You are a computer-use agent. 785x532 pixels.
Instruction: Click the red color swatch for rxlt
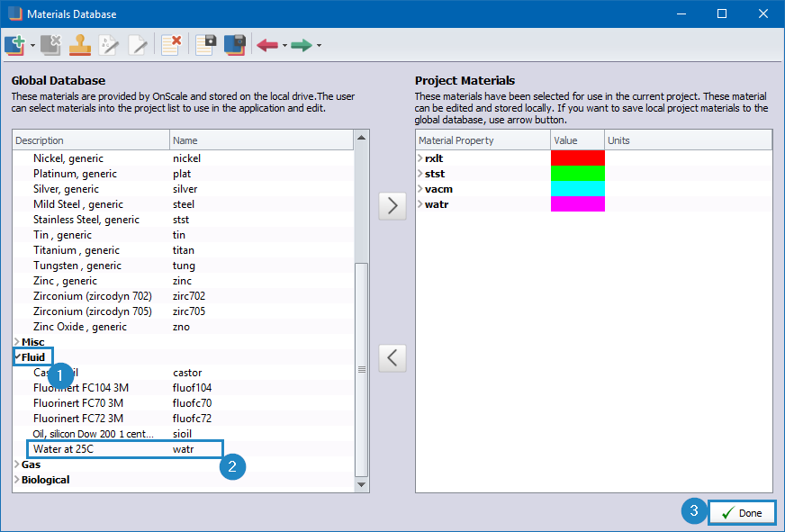click(578, 158)
